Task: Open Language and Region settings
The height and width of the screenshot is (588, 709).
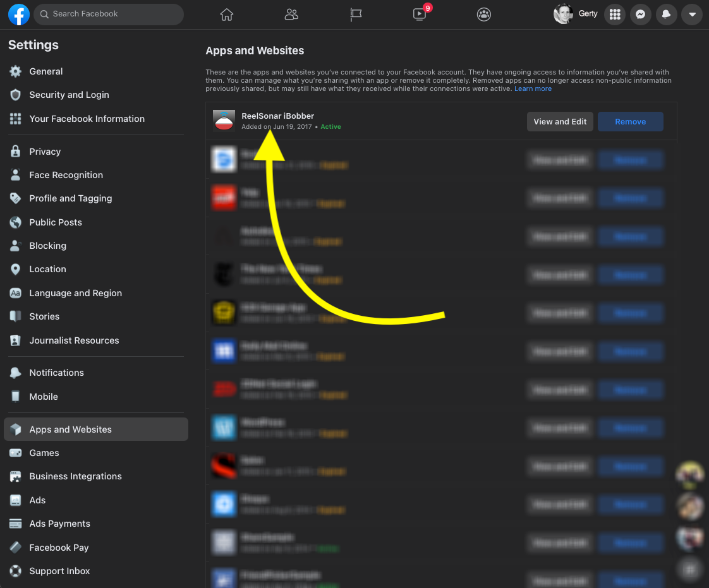Action: pos(96,293)
